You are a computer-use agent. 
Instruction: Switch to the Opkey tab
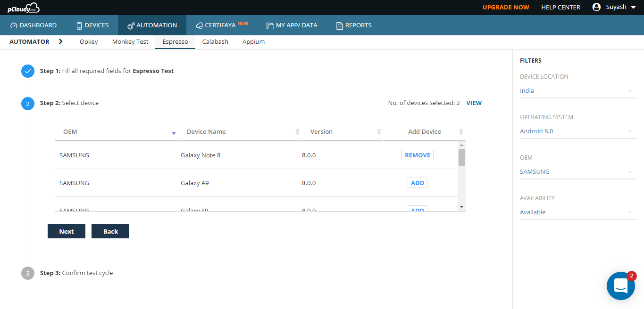point(89,42)
